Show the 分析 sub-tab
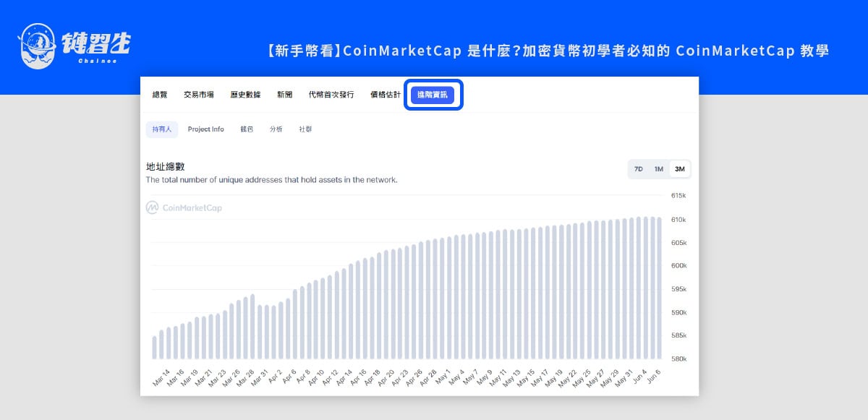 276,129
